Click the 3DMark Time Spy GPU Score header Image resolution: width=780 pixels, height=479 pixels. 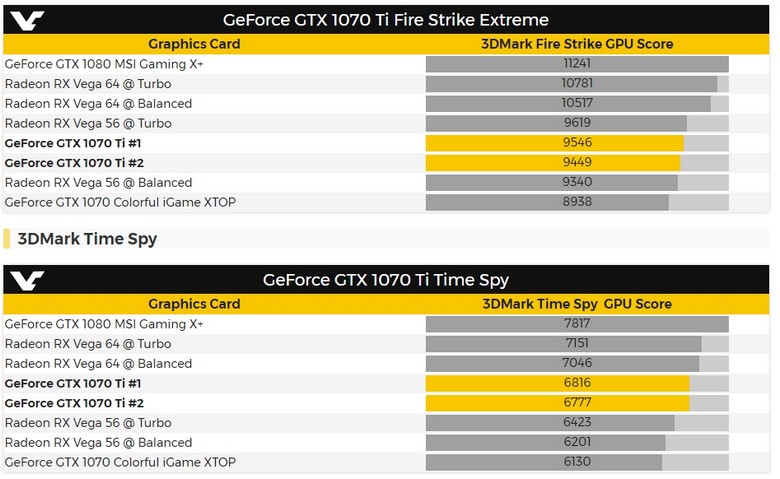577,304
